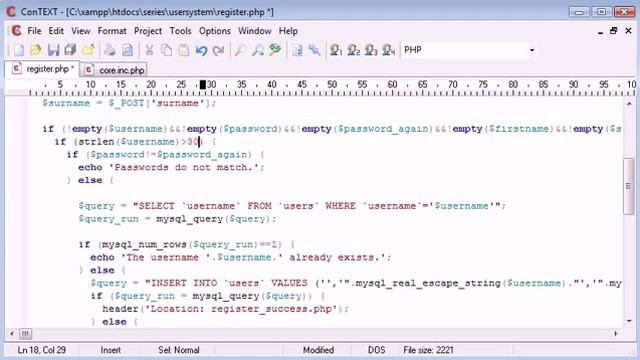Run user command 4 icon
Screen dimensions: 640x360
tap(389, 50)
